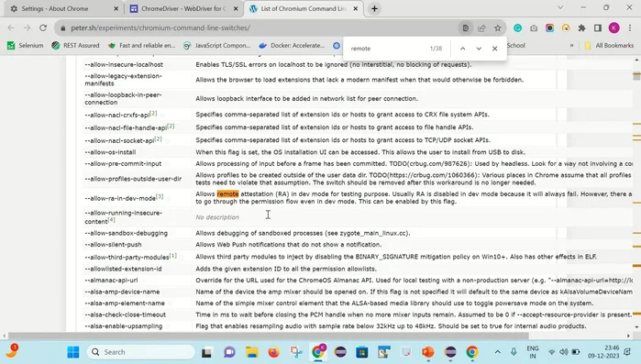Viewport: 641px width, 364px height.
Task: Close the Settings - About Chrome tab
Action: 116,8
